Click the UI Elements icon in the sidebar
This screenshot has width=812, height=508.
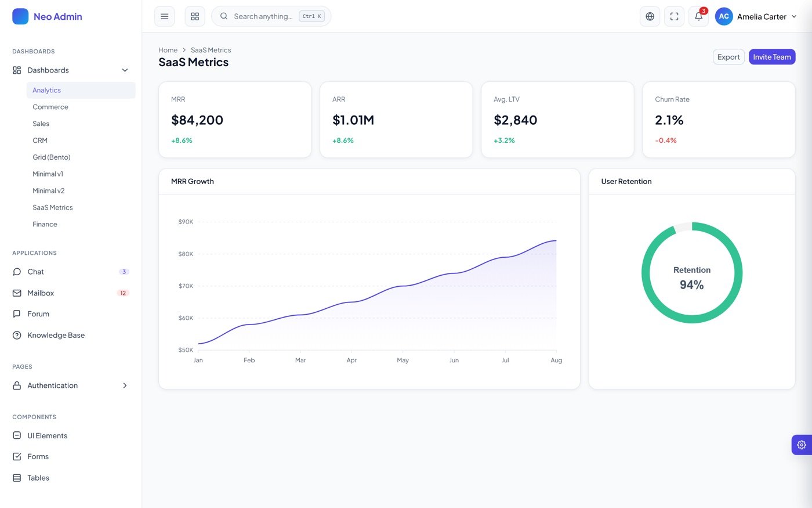point(17,435)
